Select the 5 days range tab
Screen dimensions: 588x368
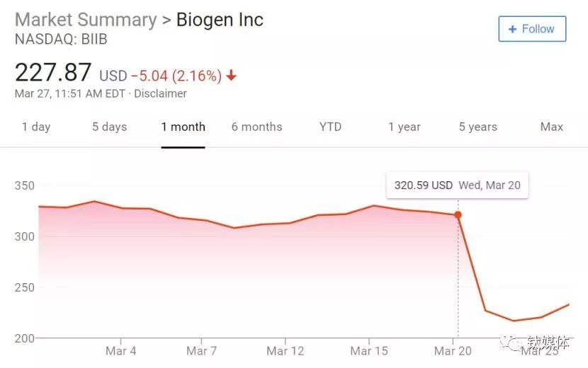pos(109,127)
